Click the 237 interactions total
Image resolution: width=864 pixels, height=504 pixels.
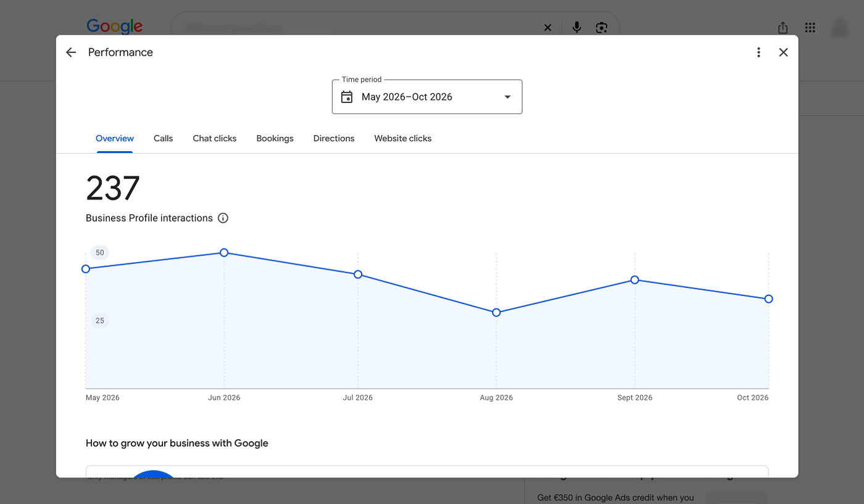[x=113, y=188]
